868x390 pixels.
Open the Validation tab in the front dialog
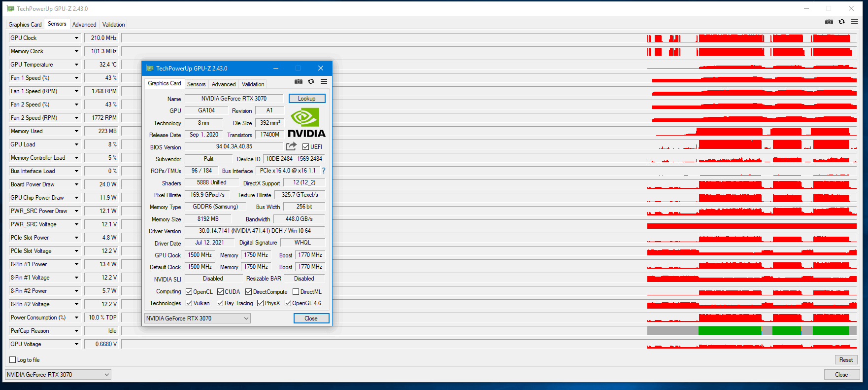coord(253,84)
